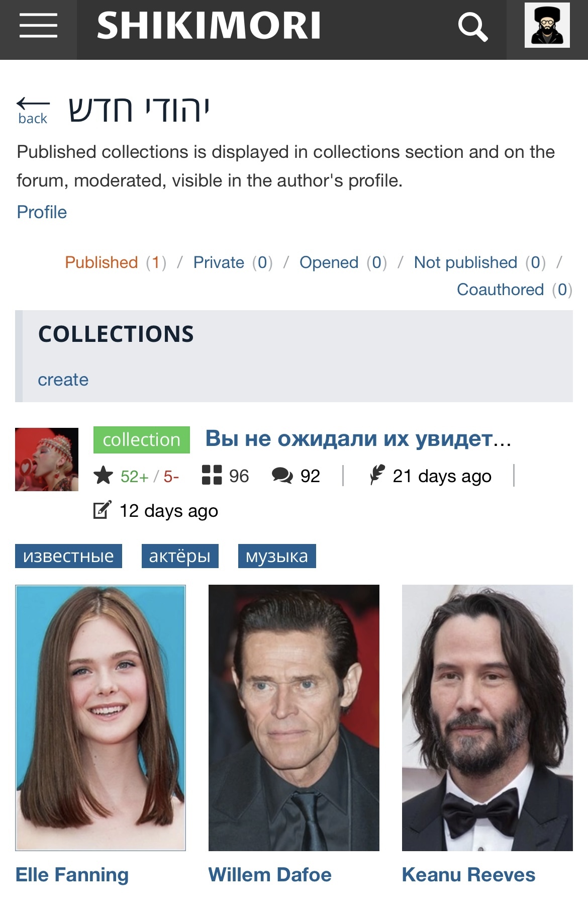This screenshot has height=914, width=588.
Task: Select the Coauthored tab
Action: (x=500, y=290)
